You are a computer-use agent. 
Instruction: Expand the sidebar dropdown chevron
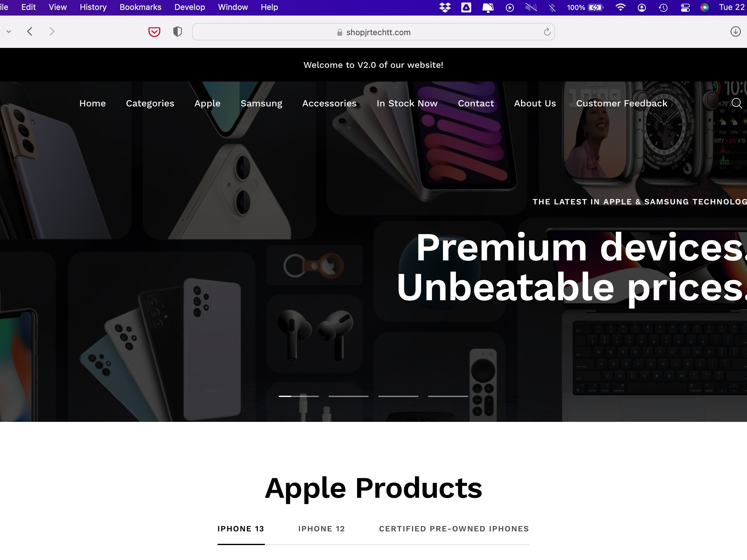tap(9, 32)
